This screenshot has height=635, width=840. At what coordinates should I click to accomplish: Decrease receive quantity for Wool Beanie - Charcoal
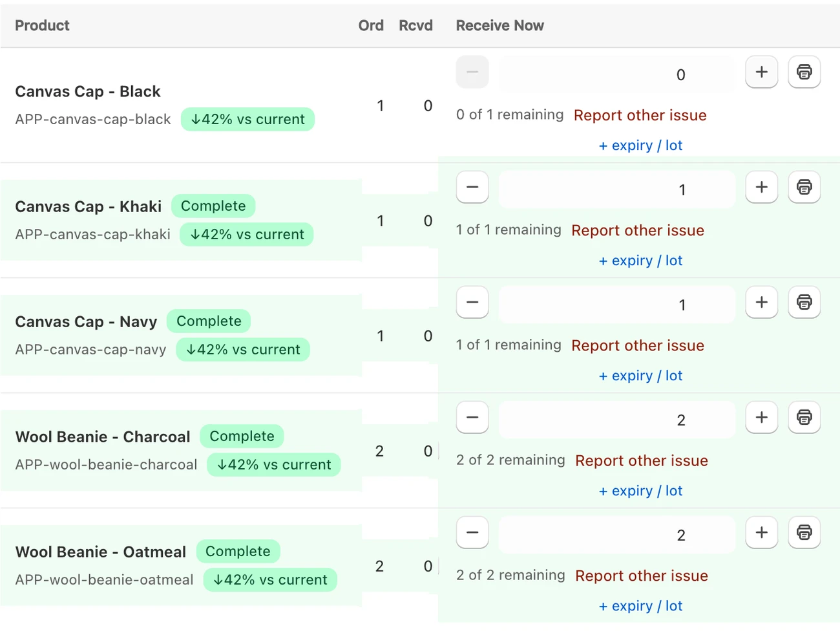(472, 417)
